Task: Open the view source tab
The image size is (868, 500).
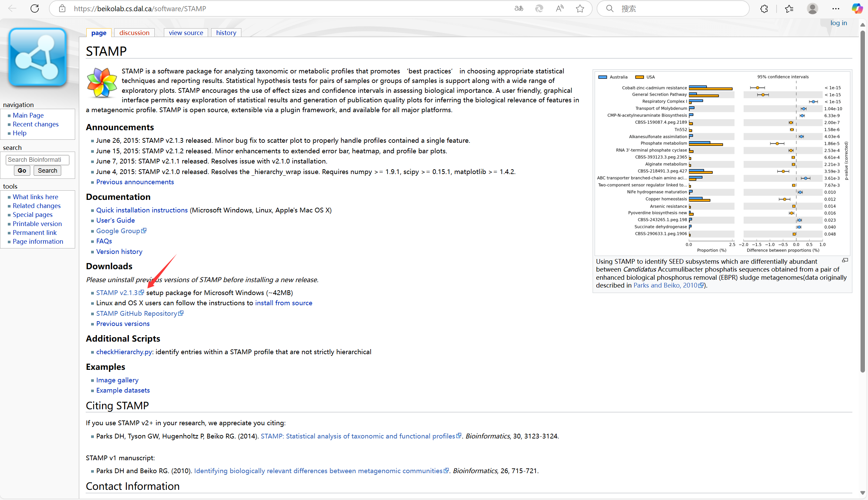Action: pyautogui.click(x=186, y=33)
